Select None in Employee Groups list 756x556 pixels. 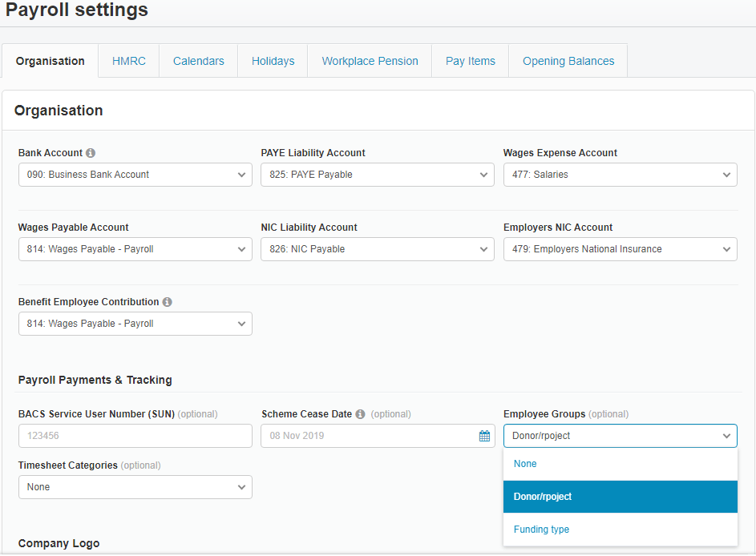tap(525, 464)
